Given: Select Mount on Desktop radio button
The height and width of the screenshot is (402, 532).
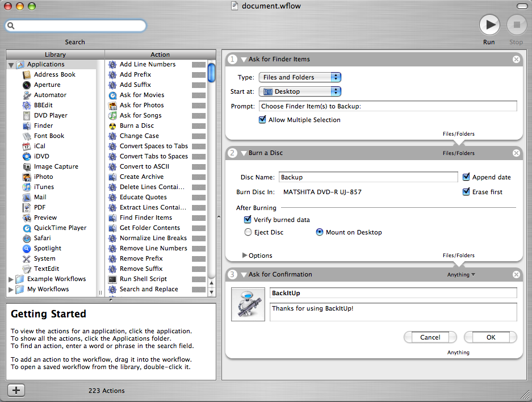Looking at the screenshot, I should [320, 232].
